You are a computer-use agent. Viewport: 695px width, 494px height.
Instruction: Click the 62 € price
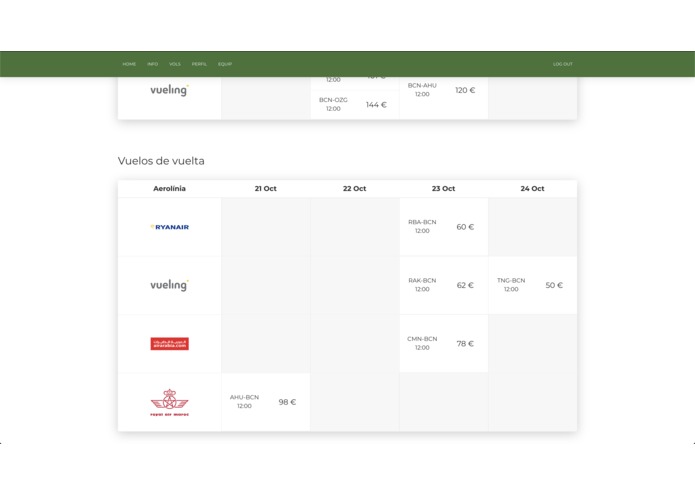[x=465, y=285]
